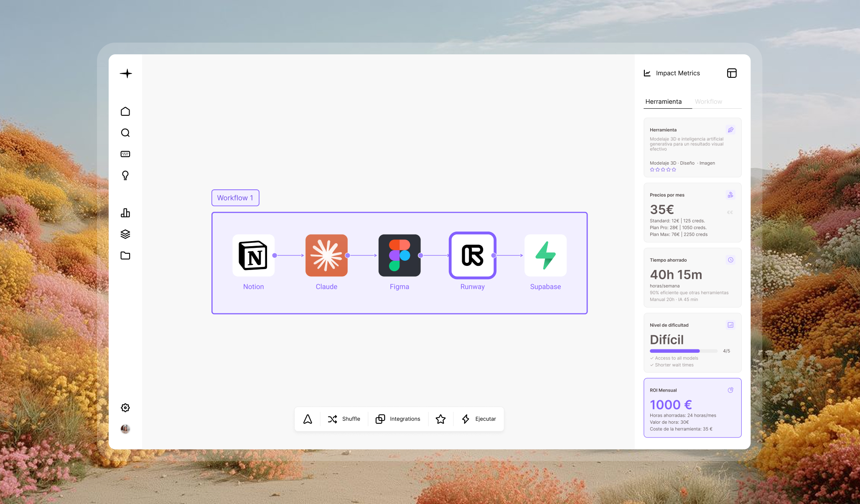This screenshot has height=504, width=860.
Task: Select the Figma node in the workflow
Action: [x=399, y=255]
